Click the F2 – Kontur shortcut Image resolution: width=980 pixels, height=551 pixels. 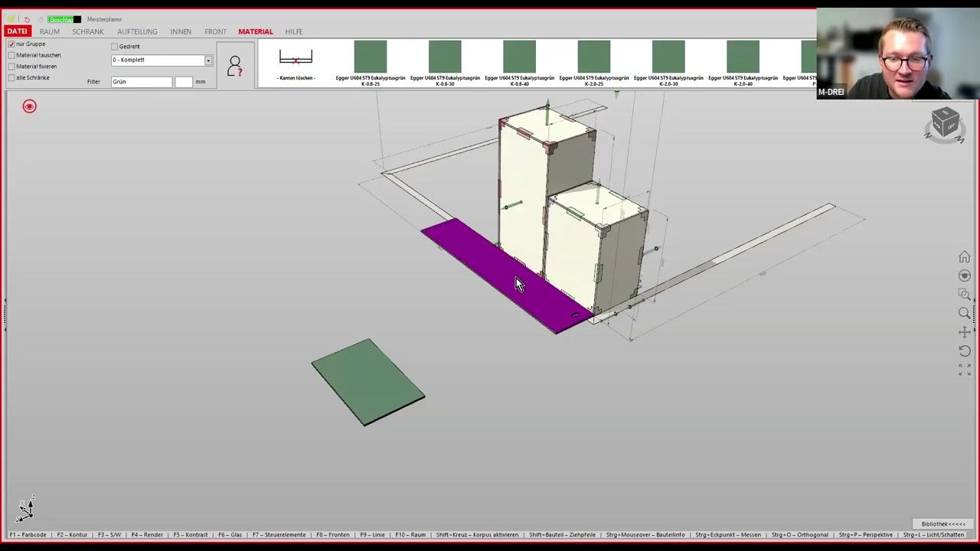click(72, 535)
